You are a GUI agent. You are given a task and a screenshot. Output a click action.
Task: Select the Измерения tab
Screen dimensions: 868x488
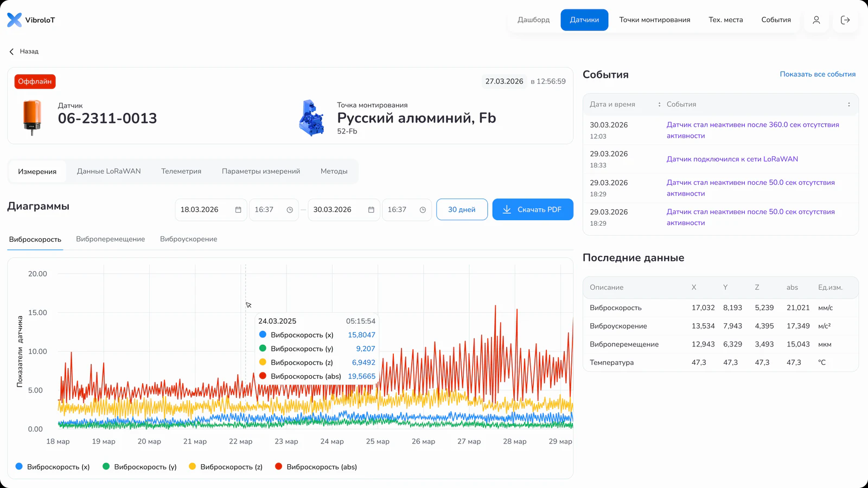tap(37, 171)
